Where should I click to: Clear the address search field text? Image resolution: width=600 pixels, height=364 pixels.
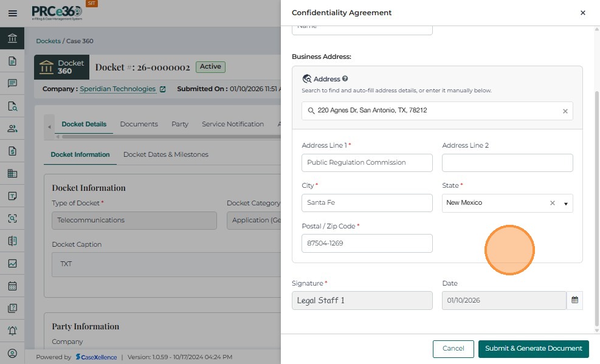point(565,111)
